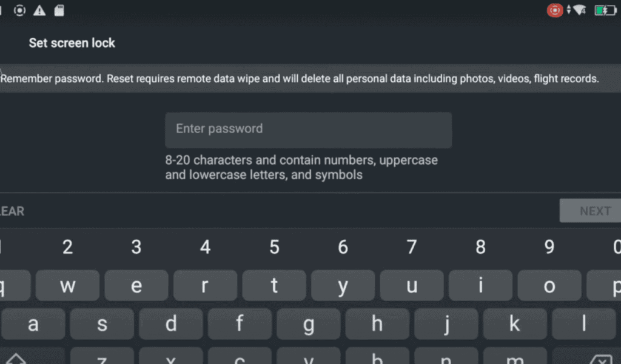Tap the battery charging icon

click(605, 10)
